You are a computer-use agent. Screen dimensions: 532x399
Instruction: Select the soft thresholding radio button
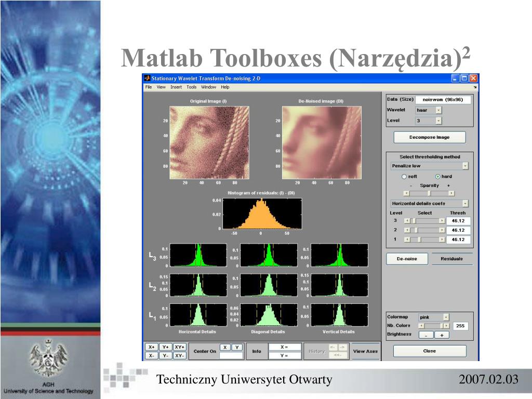[404, 177]
